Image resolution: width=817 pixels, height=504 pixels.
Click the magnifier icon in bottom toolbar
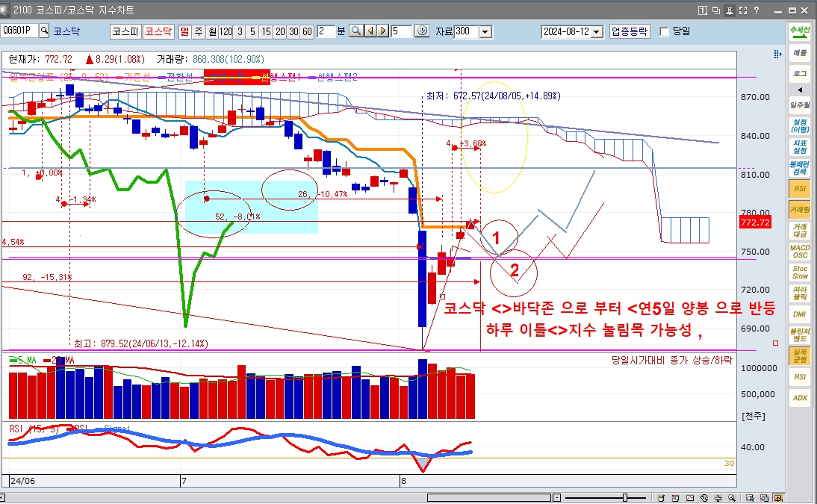tap(732, 498)
